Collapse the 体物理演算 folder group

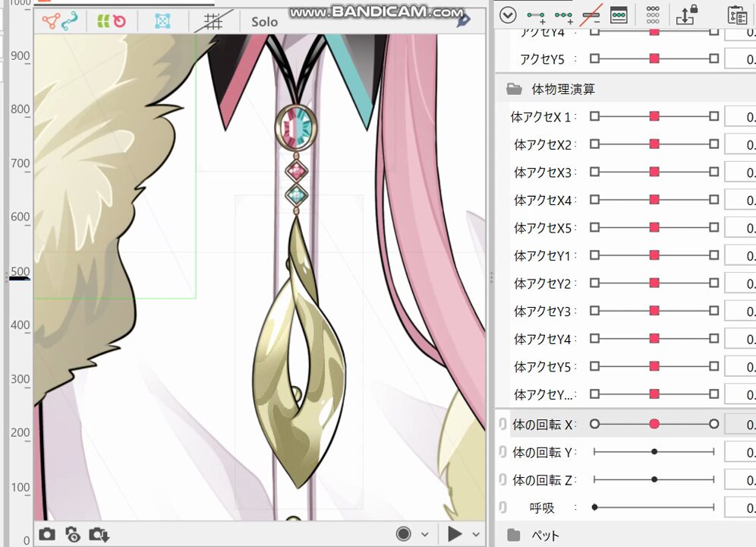click(514, 89)
